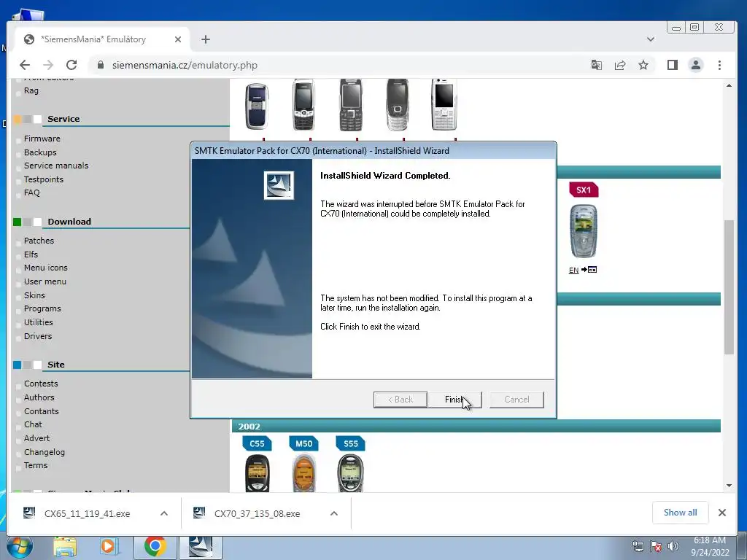Image resolution: width=747 pixels, height=560 pixels.
Task: Open the FAQ sidebar link
Action: click(32, 192)
